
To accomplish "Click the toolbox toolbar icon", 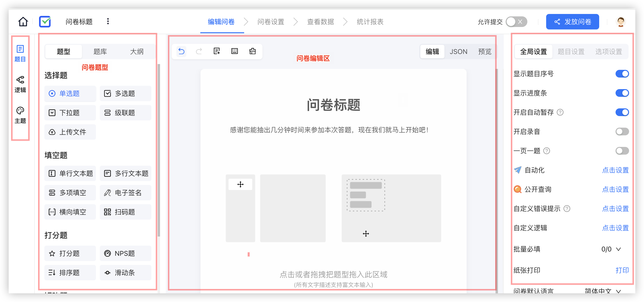I will click(253, 51).
